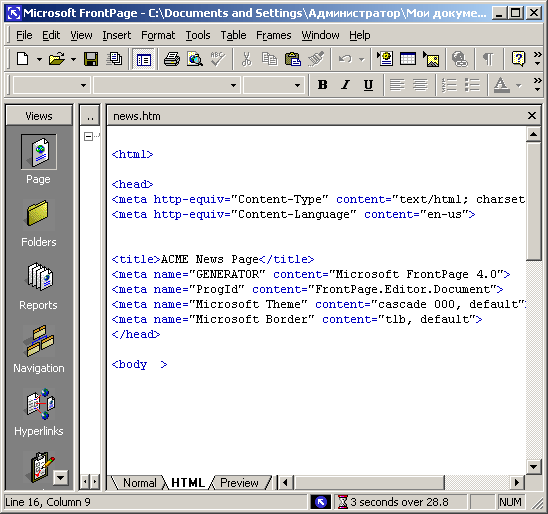Image resolution: width=548 pixels, height=514 pixels.
Task: Click Insert Picture From File icon
Action: [431, 59]
